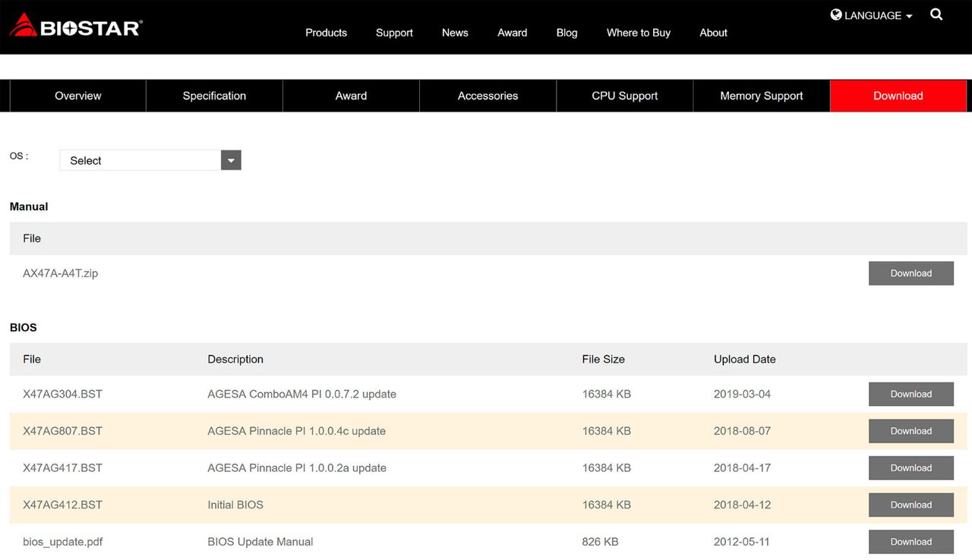Click the 16384 KB size for X47AG807.BST
Screen dimensions: 972x560
[x=607, y=431]
